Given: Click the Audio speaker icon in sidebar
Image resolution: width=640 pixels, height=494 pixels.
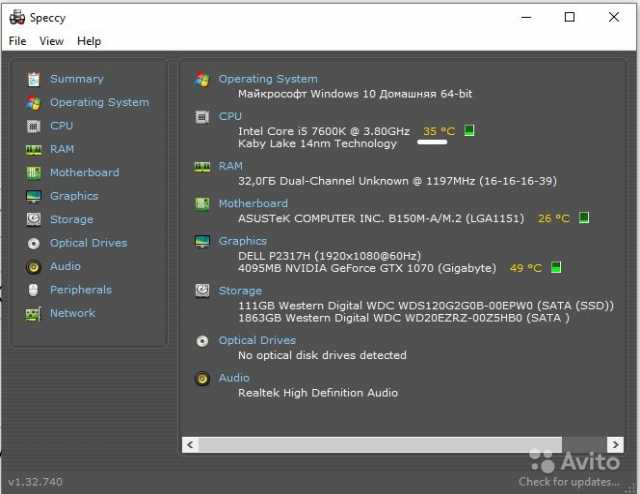Looking at the screenshot, I should [33, 267].
